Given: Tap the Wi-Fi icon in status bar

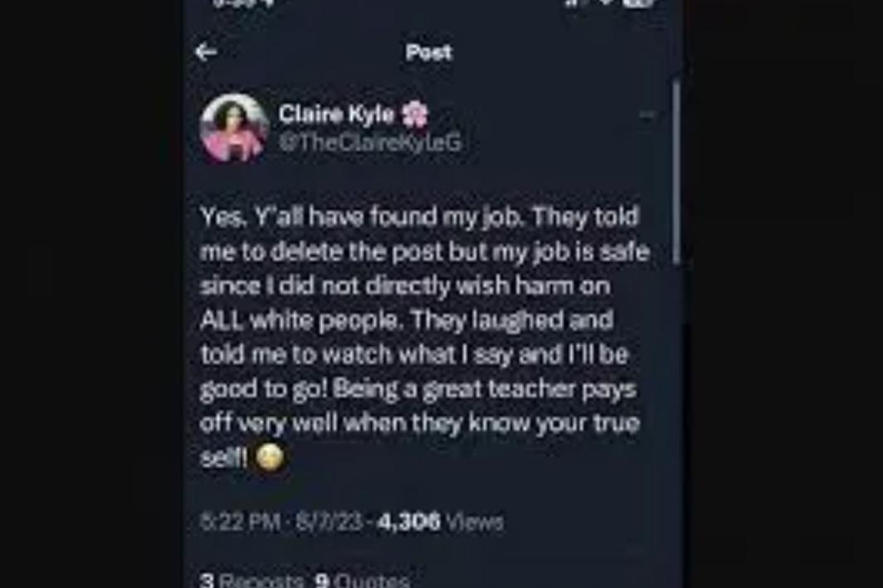Looking at the screenshot, I should (x=605, y=2).
